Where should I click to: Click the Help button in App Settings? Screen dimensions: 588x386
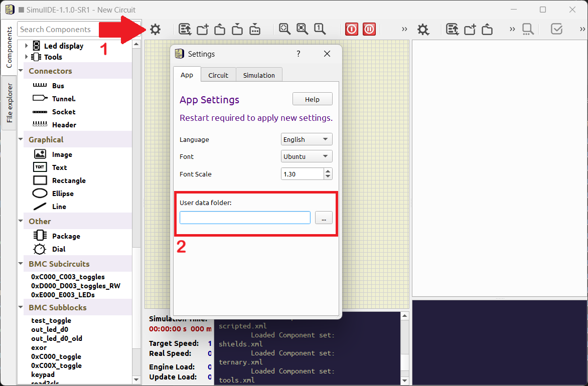click(x=312, y=99)
